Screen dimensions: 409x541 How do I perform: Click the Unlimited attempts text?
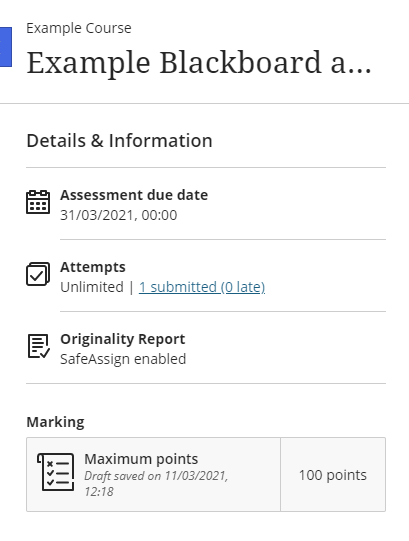[x=92, y=287]
